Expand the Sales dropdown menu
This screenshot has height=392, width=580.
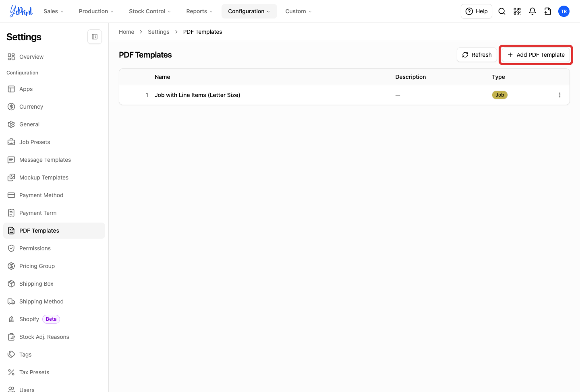(54, 11)
